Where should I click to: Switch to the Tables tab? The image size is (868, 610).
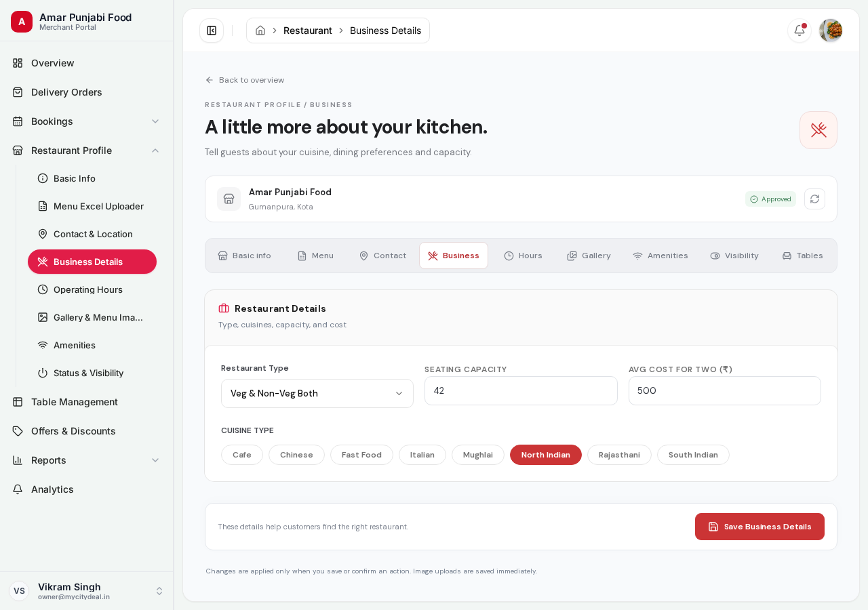pos(802,256)
